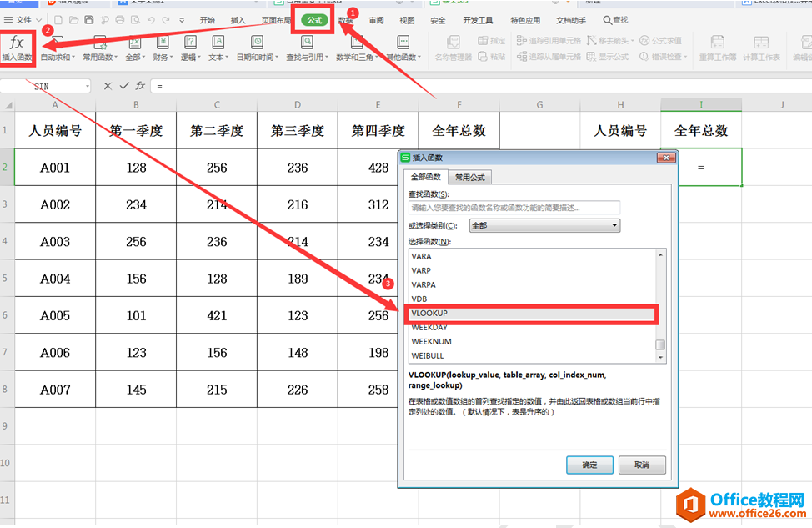Click Trace Dependents (追踪从属单元格)
The height and width of the screenshot is (528, 812).
tap(549, 57)
